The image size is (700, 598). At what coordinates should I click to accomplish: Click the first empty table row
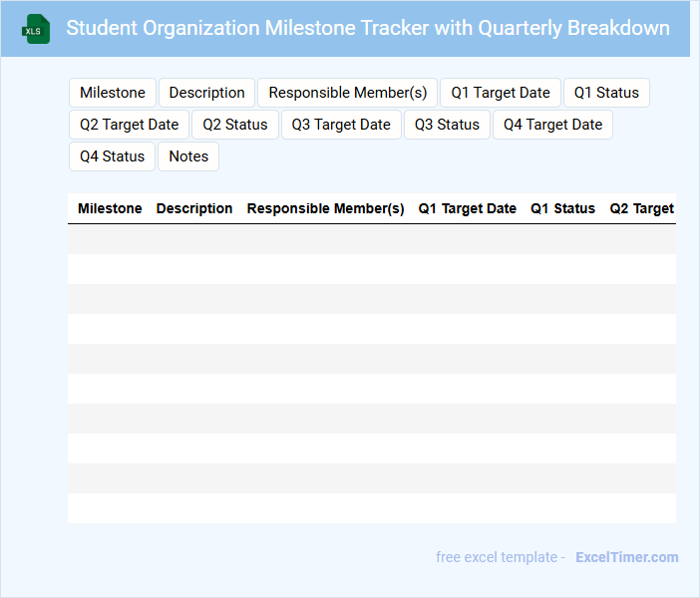371,239
